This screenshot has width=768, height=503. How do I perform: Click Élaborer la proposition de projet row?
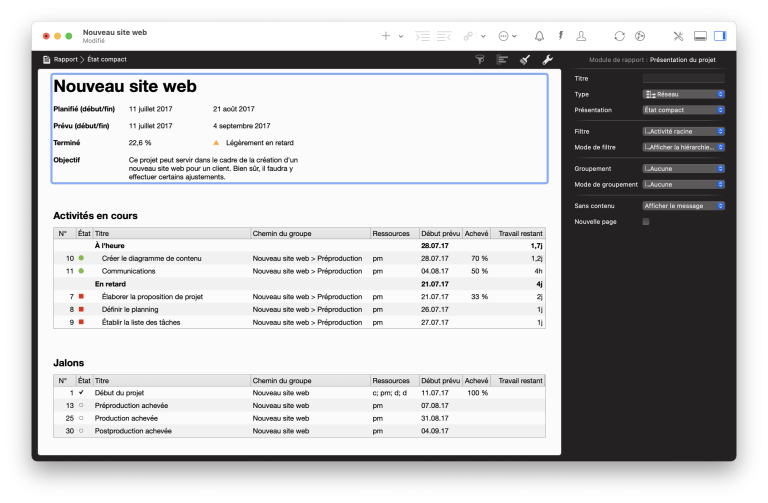click(x=299, y=296)
